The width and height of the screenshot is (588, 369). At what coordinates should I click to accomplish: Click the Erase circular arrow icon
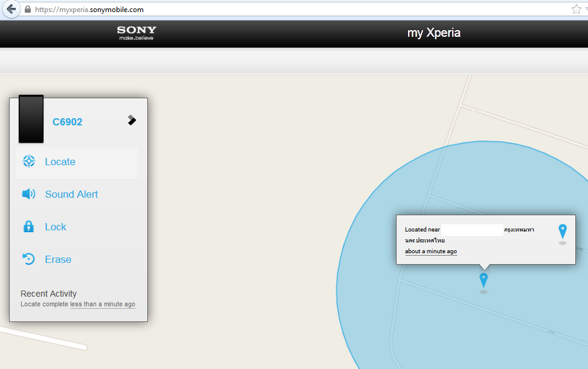point(28,259)
